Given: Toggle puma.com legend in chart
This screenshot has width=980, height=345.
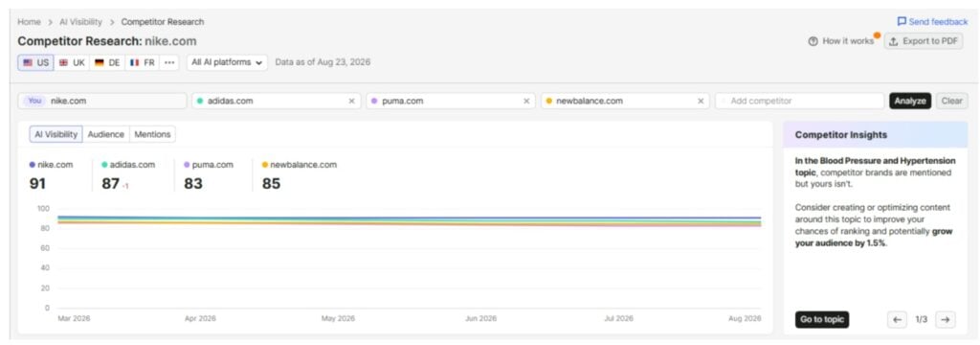Looking at the screenshot, I should point(209,165).
